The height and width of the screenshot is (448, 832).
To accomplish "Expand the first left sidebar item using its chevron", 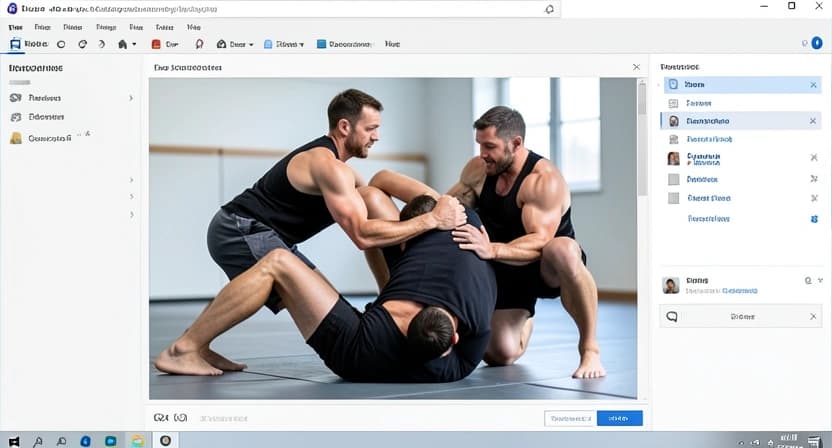I will pos(131,98).
